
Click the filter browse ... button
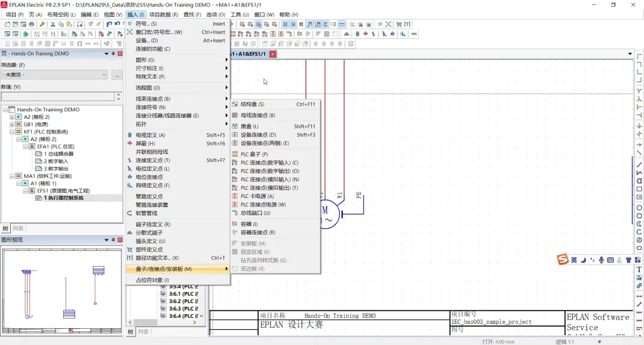click(117, 75)
